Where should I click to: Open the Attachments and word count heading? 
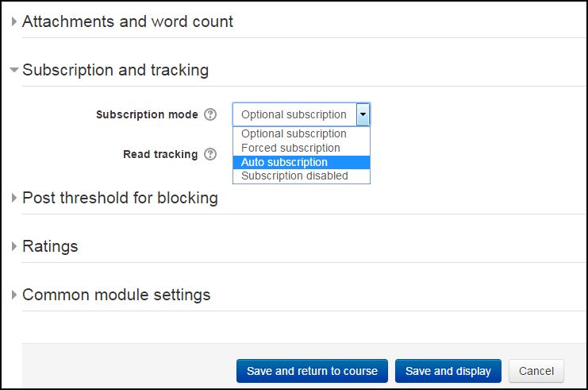coord(128,21)
